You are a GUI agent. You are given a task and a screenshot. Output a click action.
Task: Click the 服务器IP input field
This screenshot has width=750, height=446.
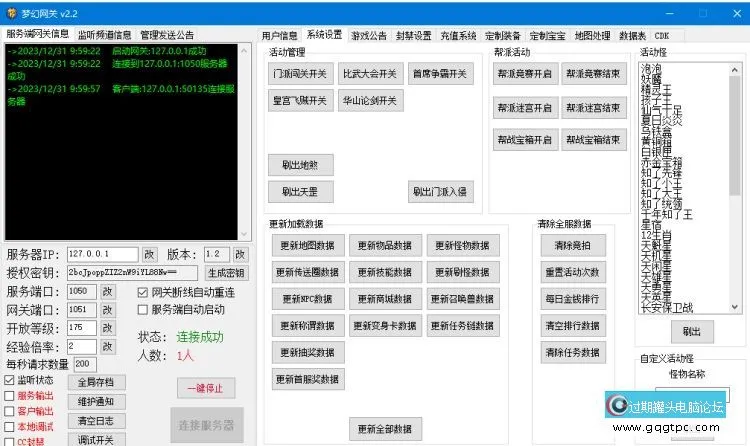coord(102,254)
